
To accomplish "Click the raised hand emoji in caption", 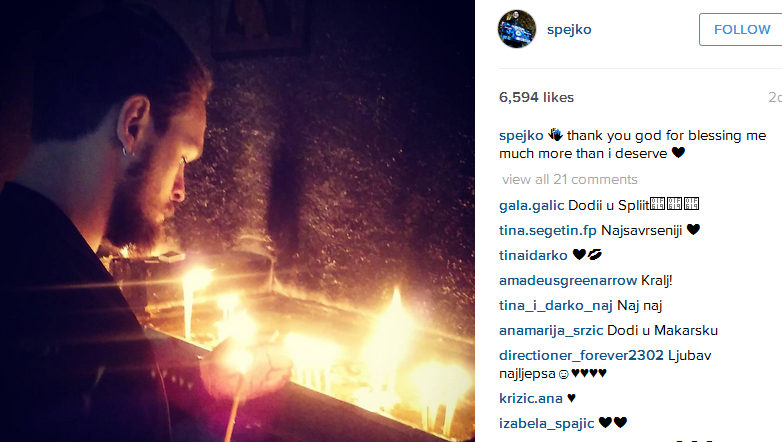I will pyautogui.click(x=555, y=135).
